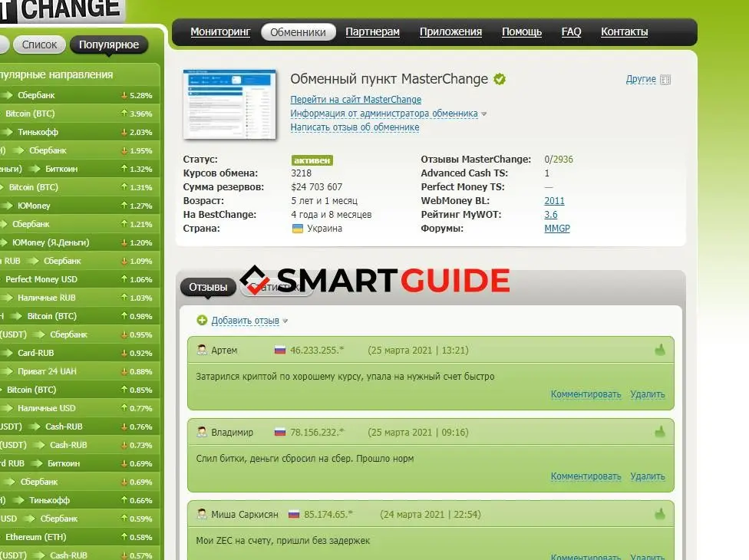
Task: Expand the Добавить отзыв dropdown
Action: tap(285, 321)
